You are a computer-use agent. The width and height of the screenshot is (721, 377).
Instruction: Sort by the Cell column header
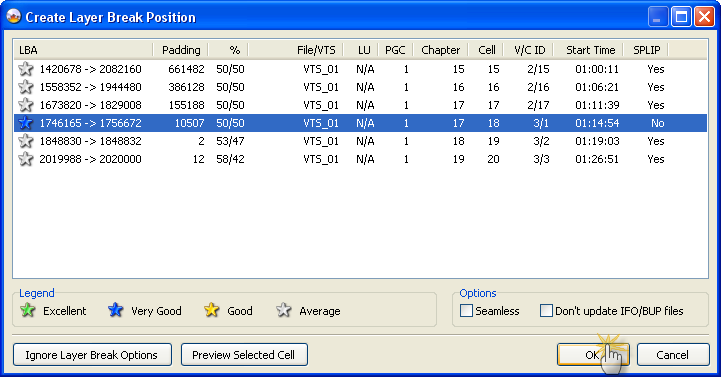click(x=486, y=50)
